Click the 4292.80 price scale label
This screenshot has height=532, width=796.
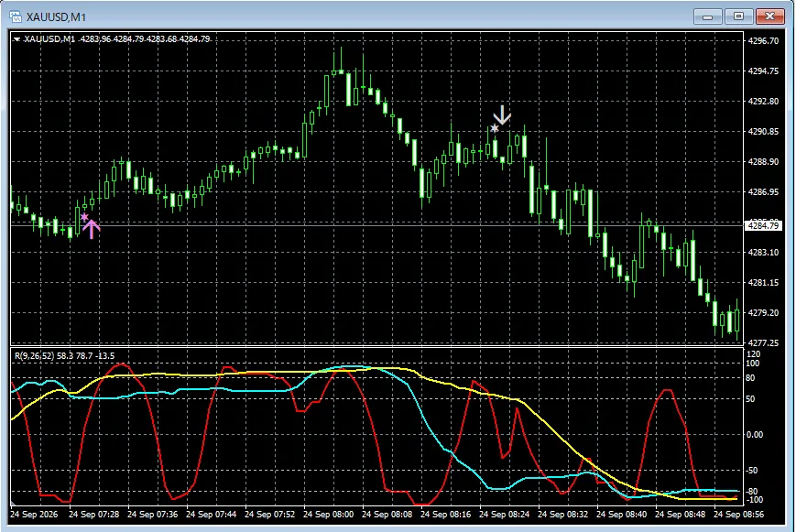(x=763, y=102)
